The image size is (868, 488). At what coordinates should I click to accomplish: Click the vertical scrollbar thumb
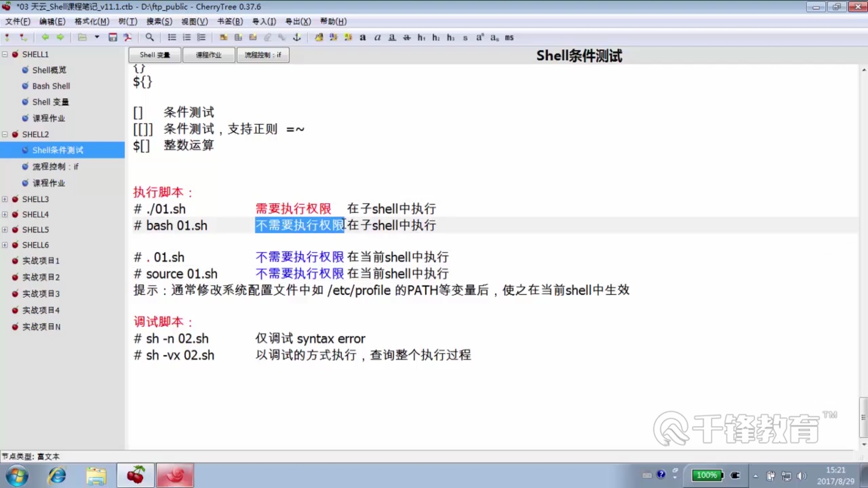click(863, 417)
